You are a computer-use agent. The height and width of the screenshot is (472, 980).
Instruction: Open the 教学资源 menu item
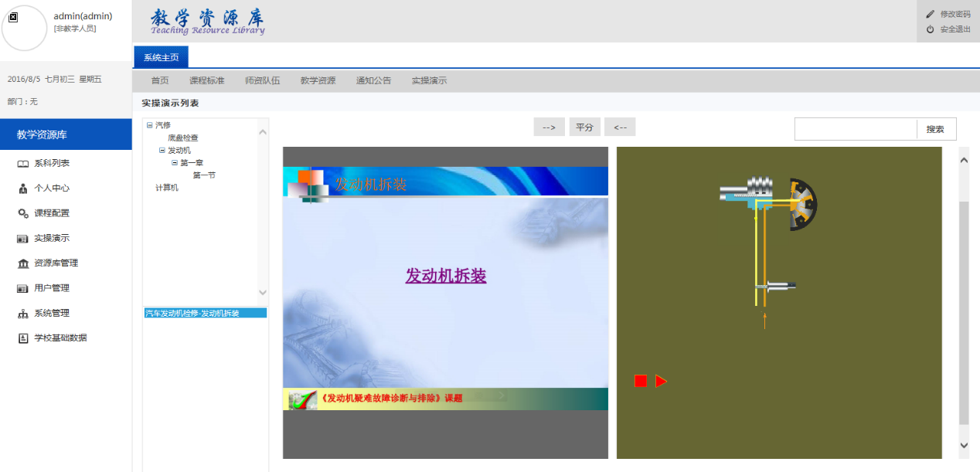(318, 80)
